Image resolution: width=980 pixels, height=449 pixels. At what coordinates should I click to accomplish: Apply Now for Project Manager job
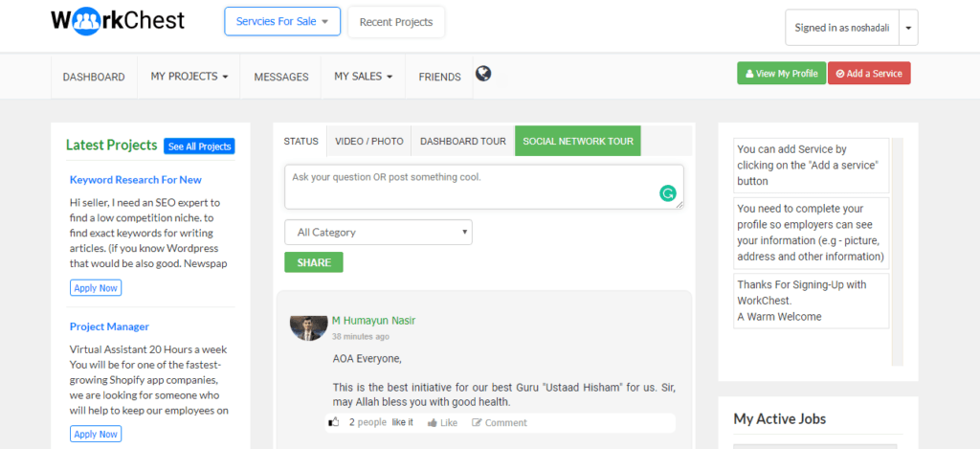tap(96, 434)
